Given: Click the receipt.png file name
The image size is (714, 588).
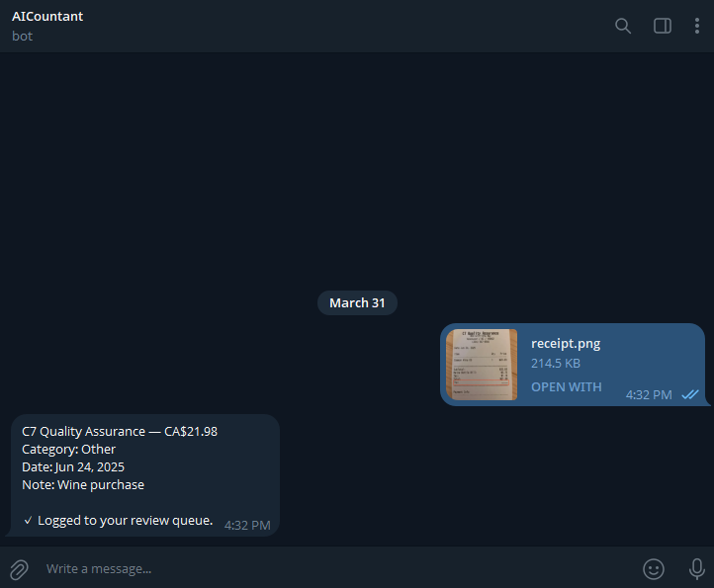Looking at the screenshot, I should pyautogui.click(x=566, y=344).
